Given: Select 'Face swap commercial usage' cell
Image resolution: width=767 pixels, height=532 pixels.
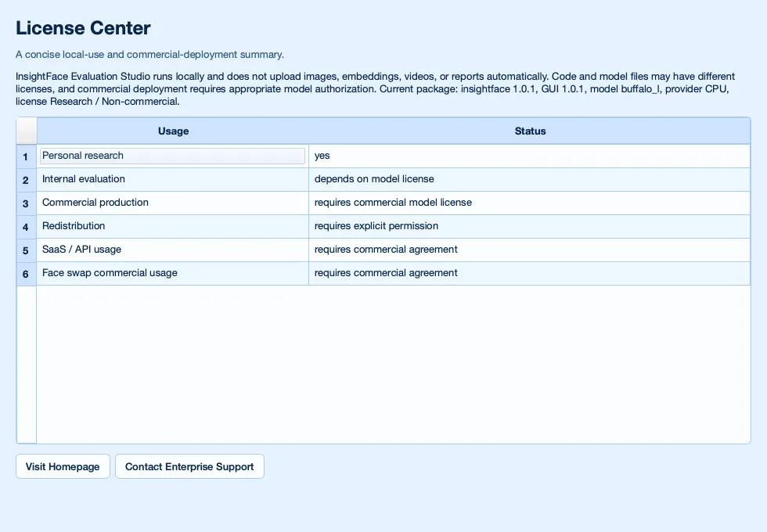Looking at the screenshot, I should pos(173,273).
